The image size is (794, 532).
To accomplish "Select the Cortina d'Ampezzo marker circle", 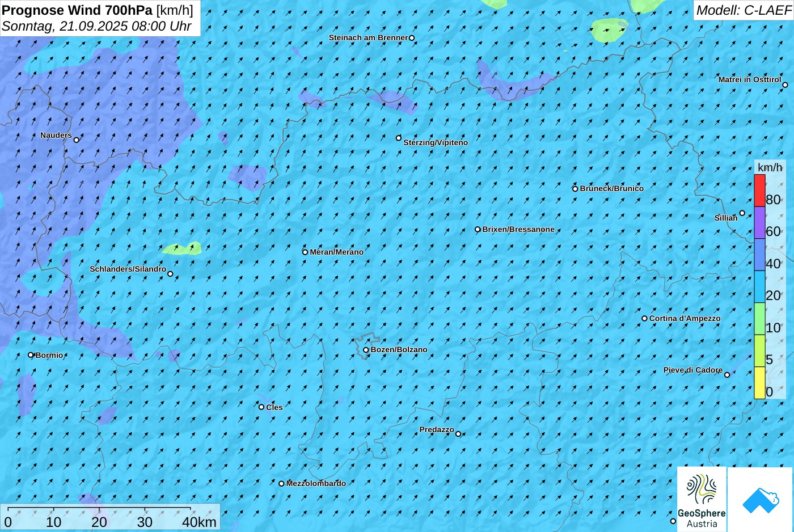I will (644, 319).
